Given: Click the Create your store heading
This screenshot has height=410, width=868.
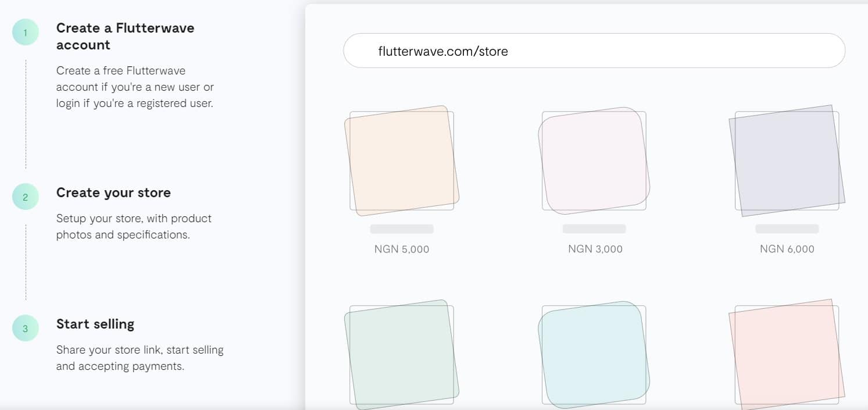Looking at the screenshot, I should pyautogui.click(x=113, y=192).
